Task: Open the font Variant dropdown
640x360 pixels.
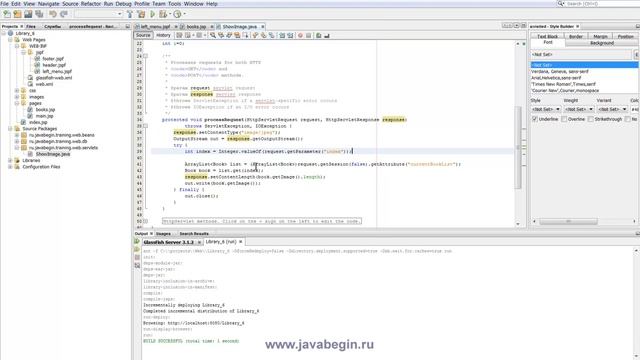Action: point(612,109)
